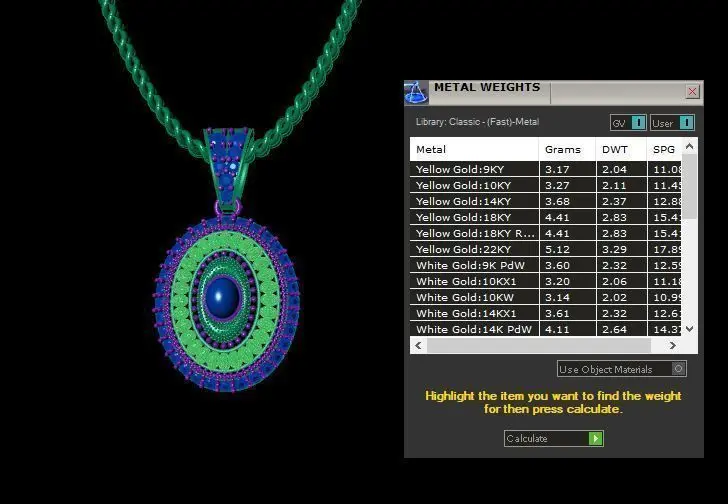This screenshot has height=504, width=728.
Task: Select the White Gold:14KX1 row
Action: coord(546,313)
